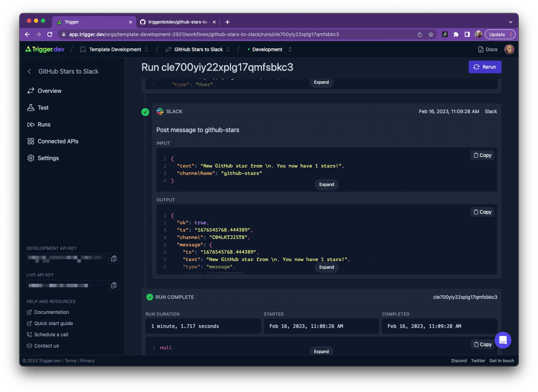Click the site lock icon in address bar
The height and width of the screenshot is (392, 538).
coord(63,34)
